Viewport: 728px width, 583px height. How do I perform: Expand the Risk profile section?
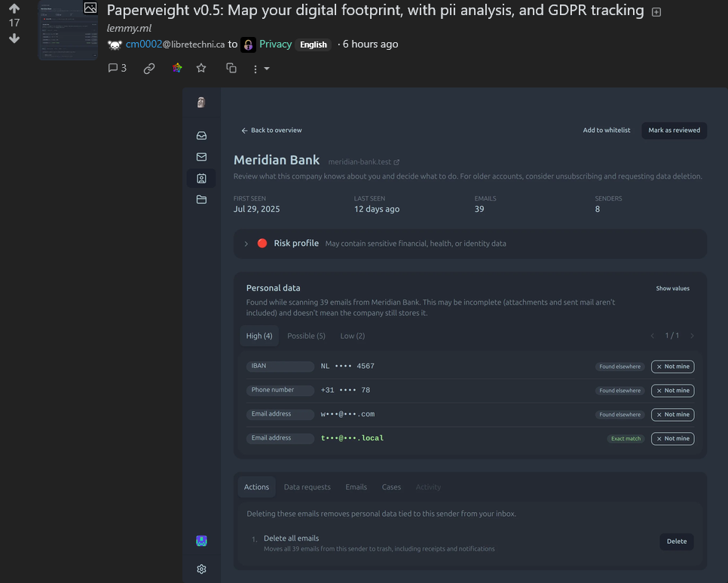tap(470, 244)
